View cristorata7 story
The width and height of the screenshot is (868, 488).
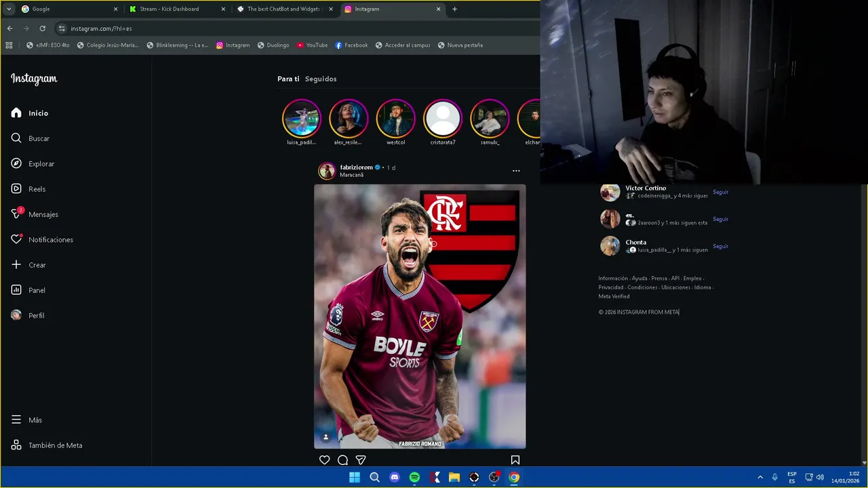pyautogui.click(x=443, y=119)
